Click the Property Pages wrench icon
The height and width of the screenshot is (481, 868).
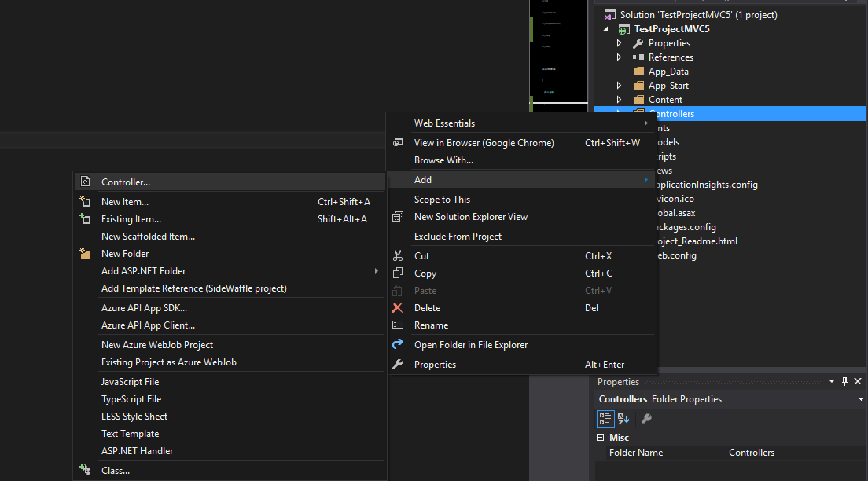coord(646,419)
